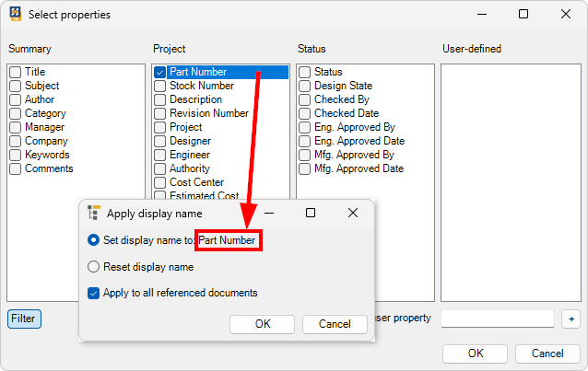Uncheck the Part Number checkbox
This screenshot has height=371, width=588.
(x=160, y=72)
